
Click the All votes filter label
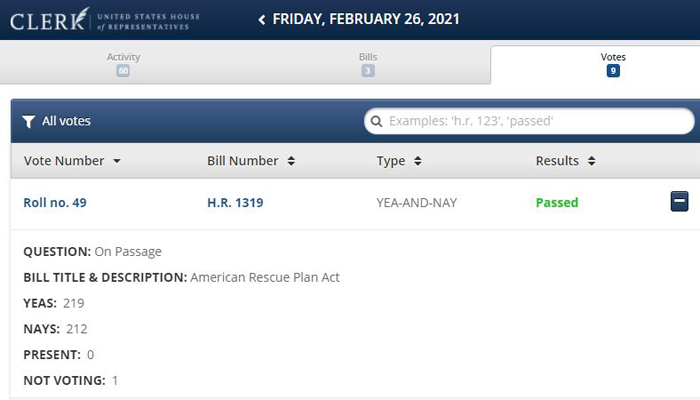click(66, 121)
